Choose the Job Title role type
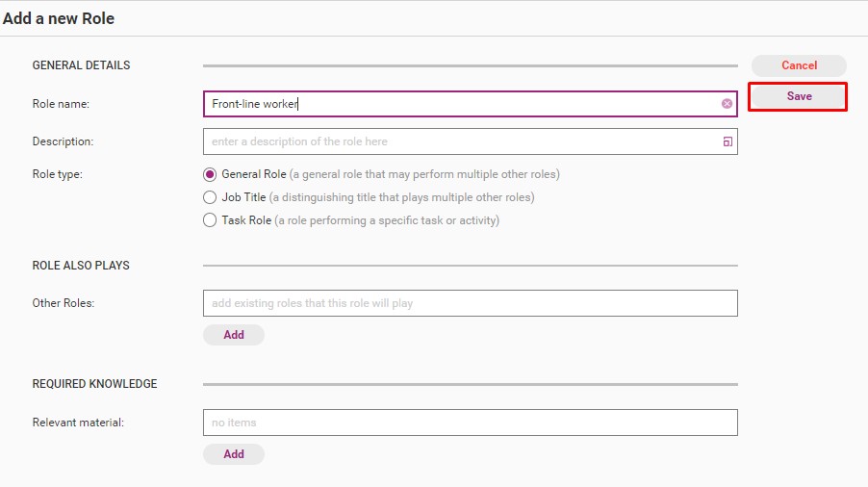868x487 pixels. click(210, 197)
